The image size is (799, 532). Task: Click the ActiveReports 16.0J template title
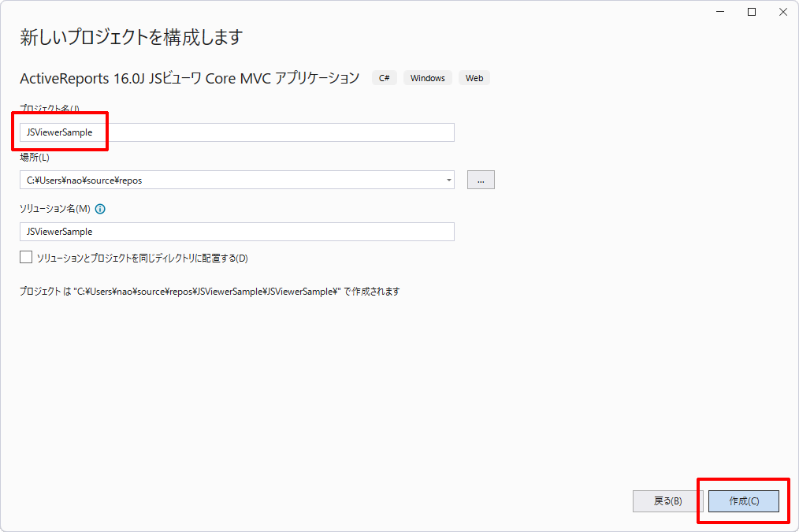pos(190,78)
